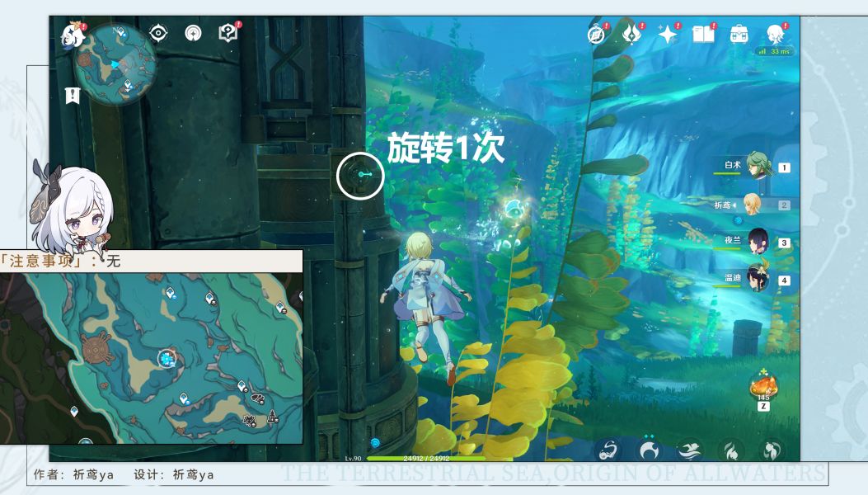Click the quest exclamation banner icon
Image resolution: width=868 pixels, height=495 pixels.
tap(72, 96)
